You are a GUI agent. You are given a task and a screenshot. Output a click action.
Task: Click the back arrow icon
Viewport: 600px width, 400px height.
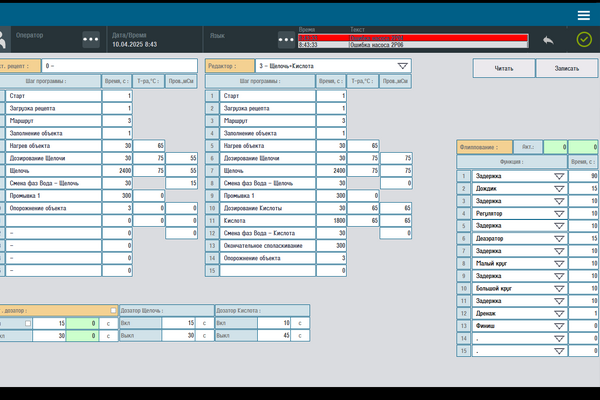click(x=548, y=39)
